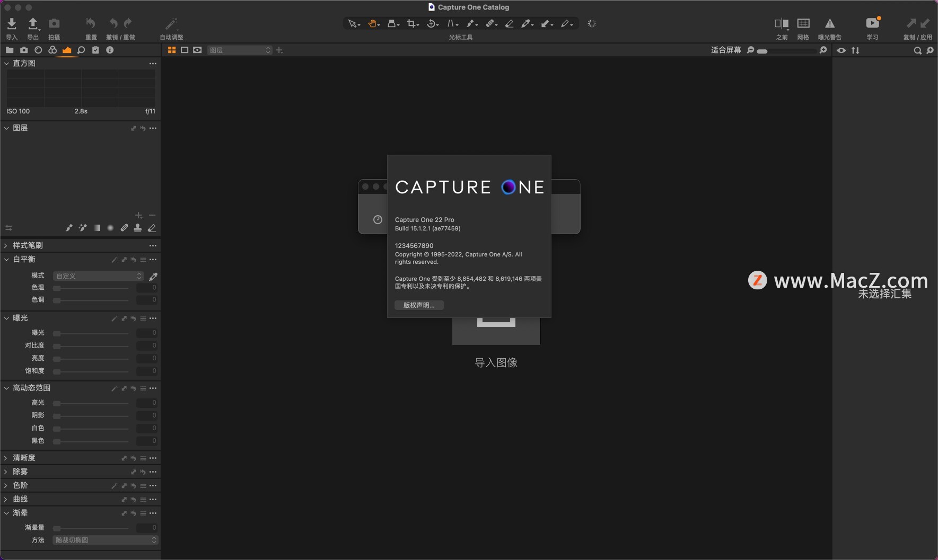Click the 之前 before/after icon

click(x=782, y=23)
